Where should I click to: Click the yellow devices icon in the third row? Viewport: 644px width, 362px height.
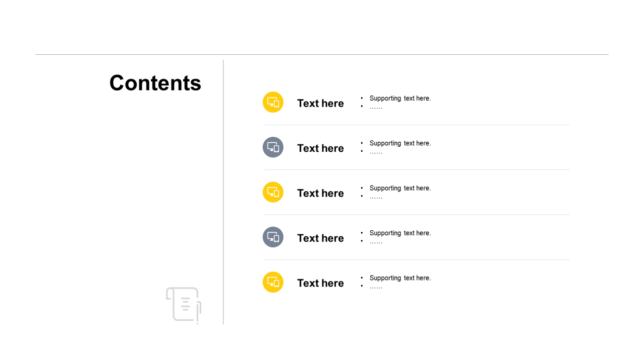[273, 192]
